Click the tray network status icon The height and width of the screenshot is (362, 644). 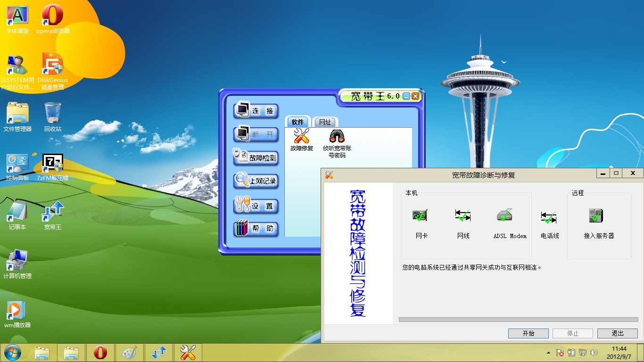(583, 353)
